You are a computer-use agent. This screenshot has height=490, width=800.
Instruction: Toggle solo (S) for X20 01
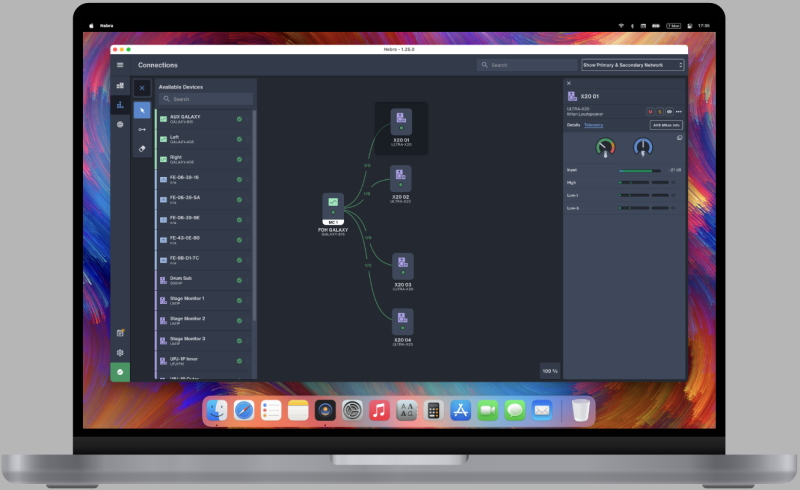coord(659,111)
